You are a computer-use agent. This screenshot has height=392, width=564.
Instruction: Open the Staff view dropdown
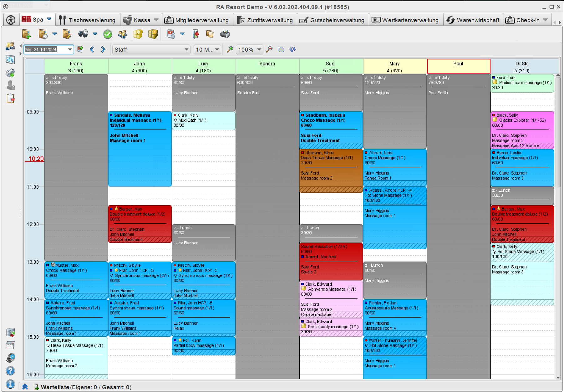[186, 49]
